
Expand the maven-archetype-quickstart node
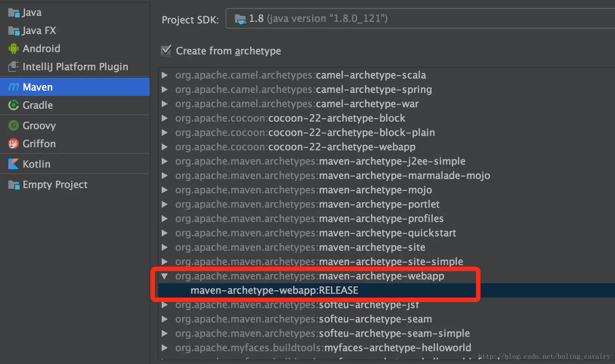point(164,233)
